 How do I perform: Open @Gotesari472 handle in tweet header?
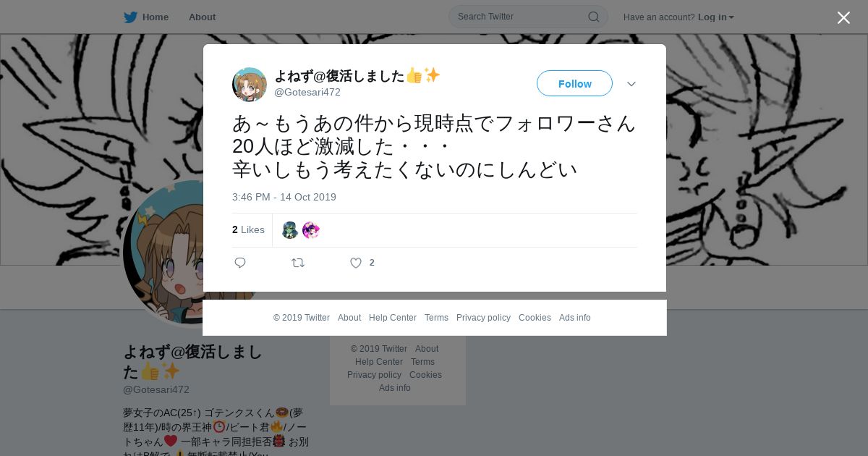pos(307,92)
